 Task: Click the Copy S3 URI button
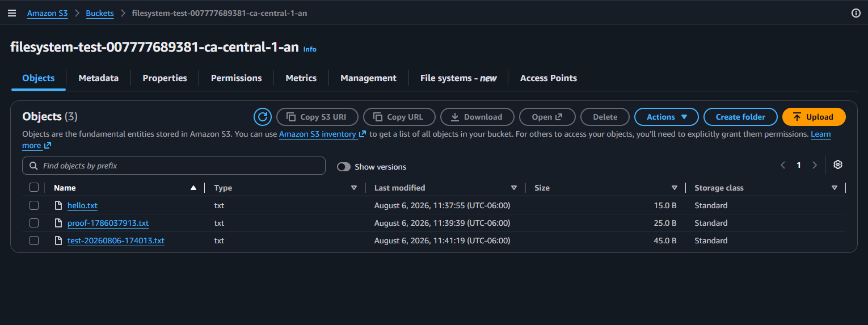(317, 117)
